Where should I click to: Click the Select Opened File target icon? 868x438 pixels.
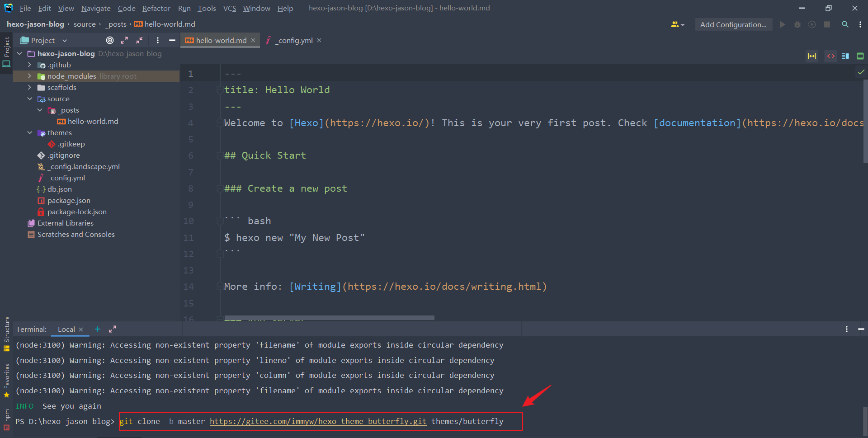click(110, 40)
